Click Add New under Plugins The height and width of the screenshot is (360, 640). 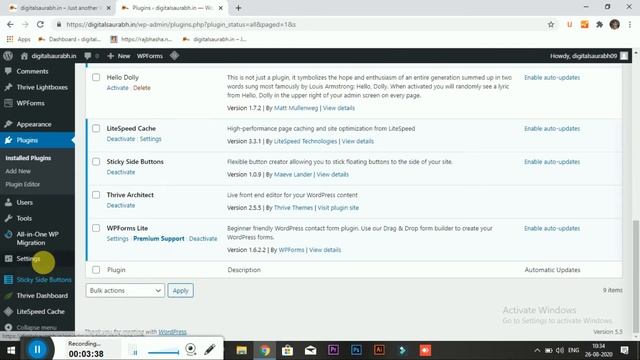coord(18,171)
